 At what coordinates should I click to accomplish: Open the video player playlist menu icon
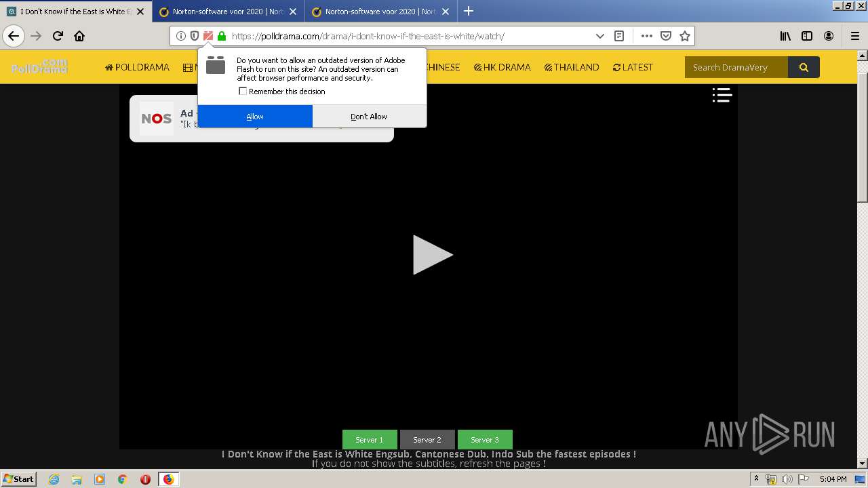coord(722,96)
